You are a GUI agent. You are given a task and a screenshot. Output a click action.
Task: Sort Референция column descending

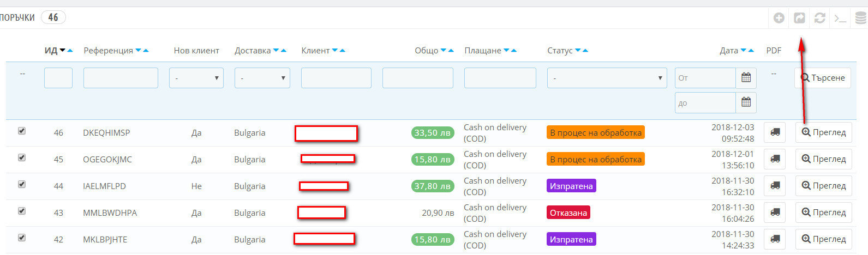pos(139,51)
